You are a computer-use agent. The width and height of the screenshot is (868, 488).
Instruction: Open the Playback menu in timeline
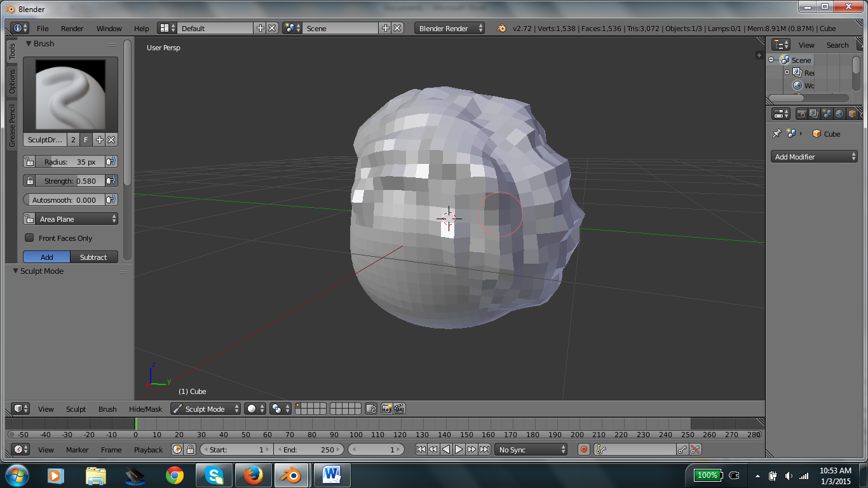coord(149,450)
